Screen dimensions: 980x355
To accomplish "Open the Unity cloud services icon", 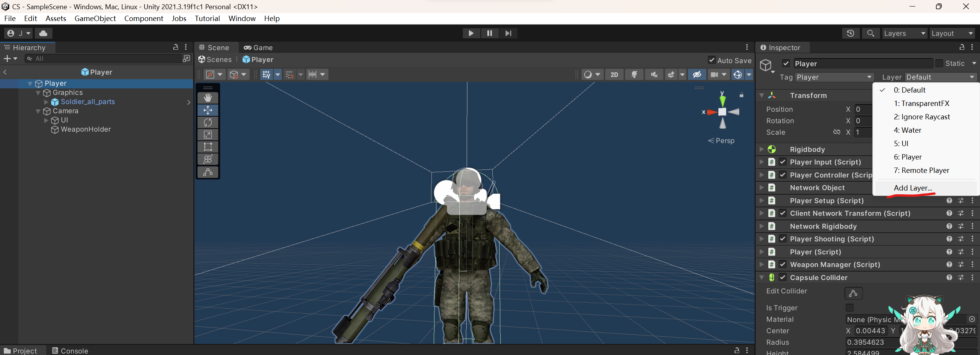I will [x=44, y=33].
